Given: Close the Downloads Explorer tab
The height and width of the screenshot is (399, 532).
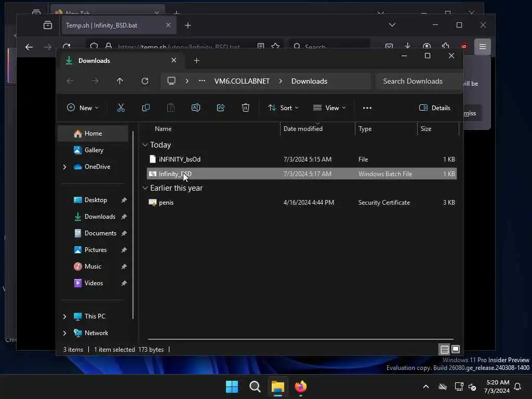Looking at the screenshot, I should tap(174, 60).
